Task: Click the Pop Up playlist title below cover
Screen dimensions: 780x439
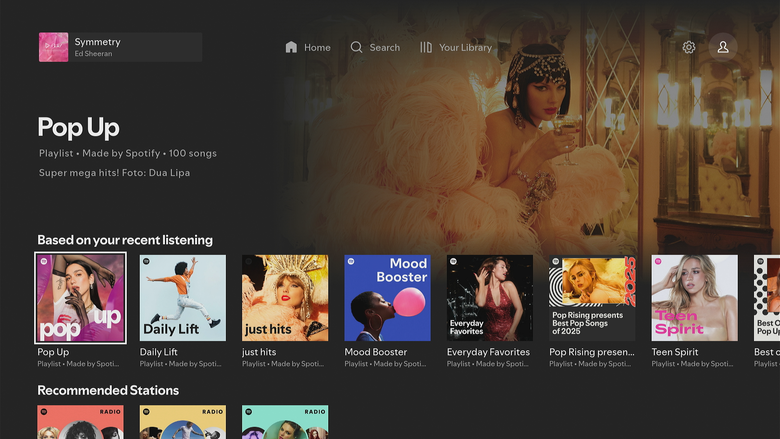Action: coord(53,352)
